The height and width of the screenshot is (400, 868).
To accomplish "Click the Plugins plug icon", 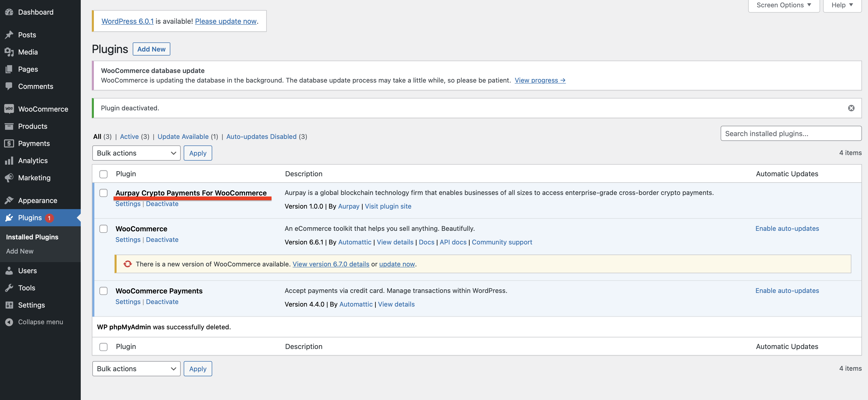I will point(9,217).
